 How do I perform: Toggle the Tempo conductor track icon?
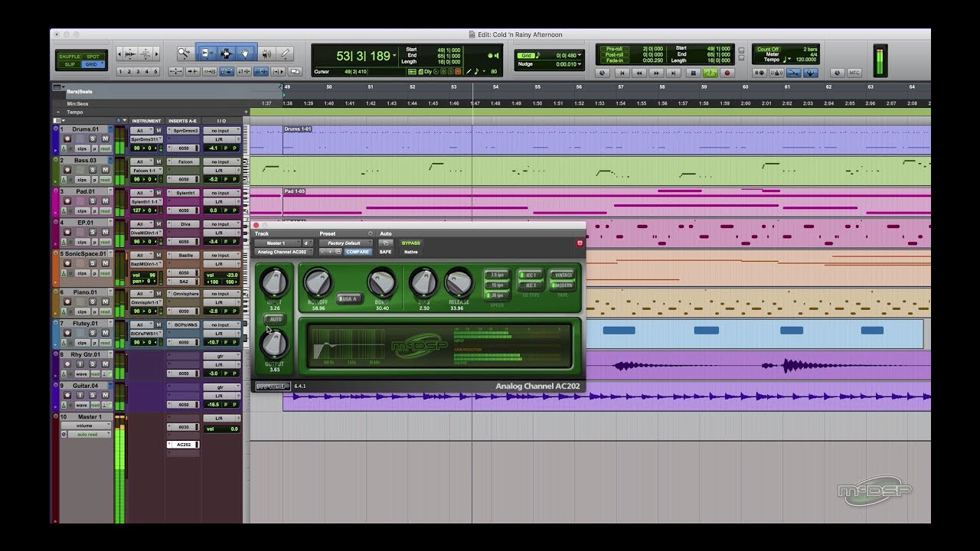[x=810, y=73]
